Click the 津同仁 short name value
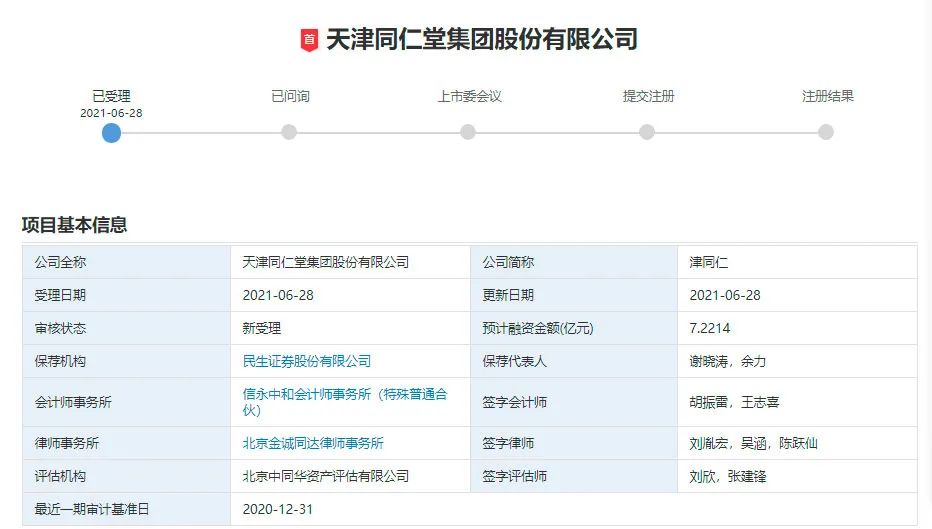The image size is (932, 529). point(709,262)
